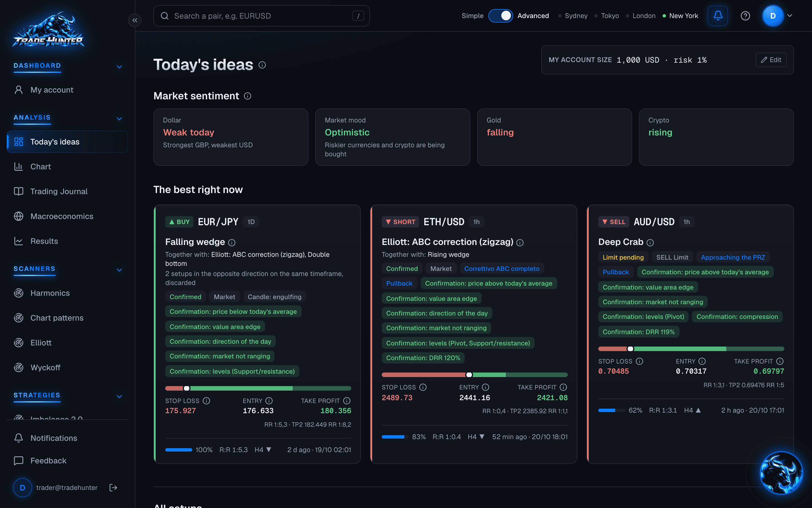This screenshot has height=508, width=812.
Task: Click the SELL badge on AUD/USD card
Action: coord(614,222)
